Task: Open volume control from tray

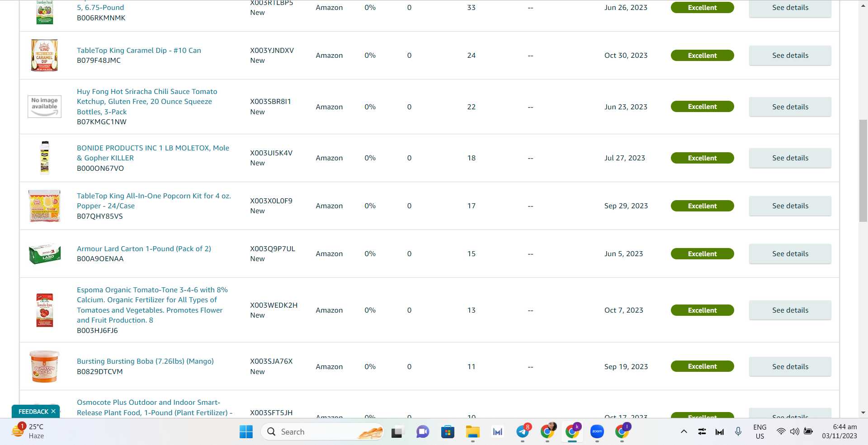Action: (794, 431)
